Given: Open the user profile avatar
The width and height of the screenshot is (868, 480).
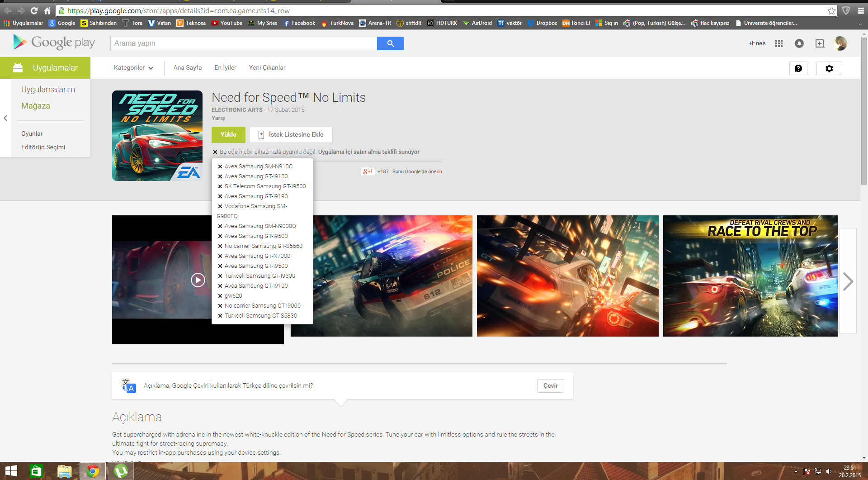Looking at the screenshot, I should tap(840, 43).
